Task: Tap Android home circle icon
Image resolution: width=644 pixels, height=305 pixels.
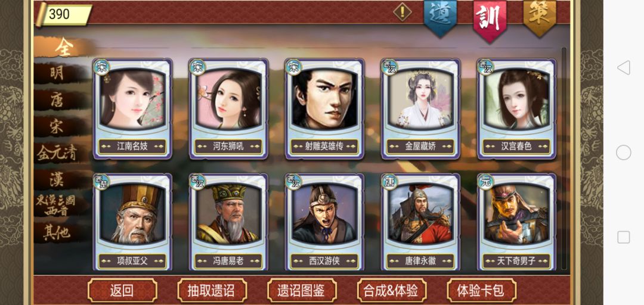Action: tap(623, 152)
